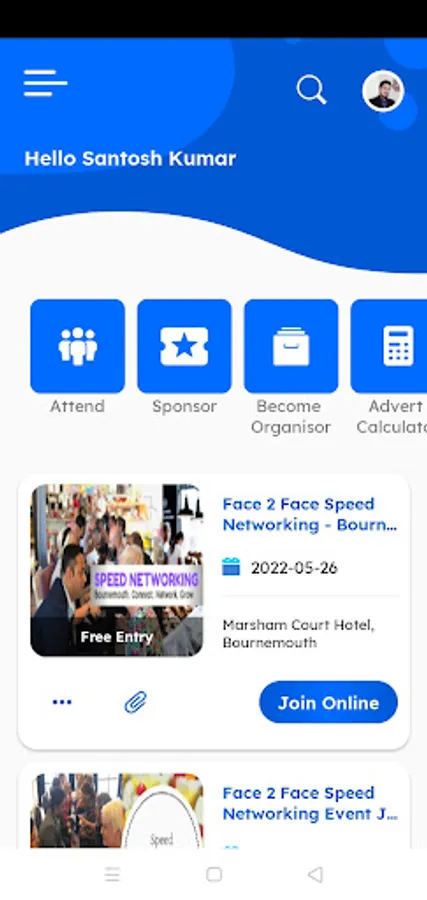The image size is (427, 900).
Task: Open the profile avatar picture
Action: point(383,91)
